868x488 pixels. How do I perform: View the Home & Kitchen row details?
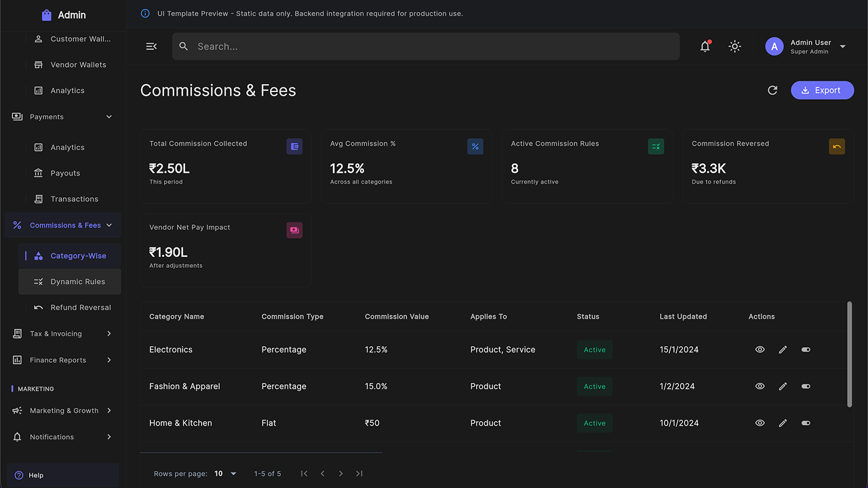click(x=759, y=423)
